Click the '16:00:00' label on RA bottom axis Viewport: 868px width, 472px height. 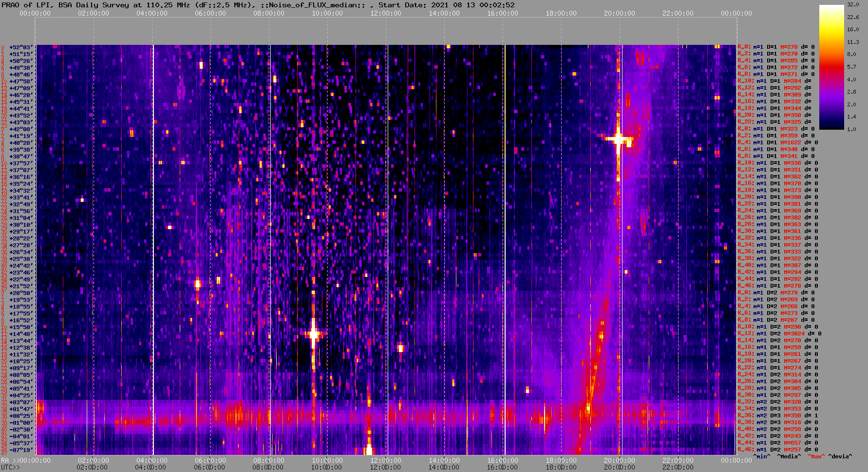[x=503, y=460]
